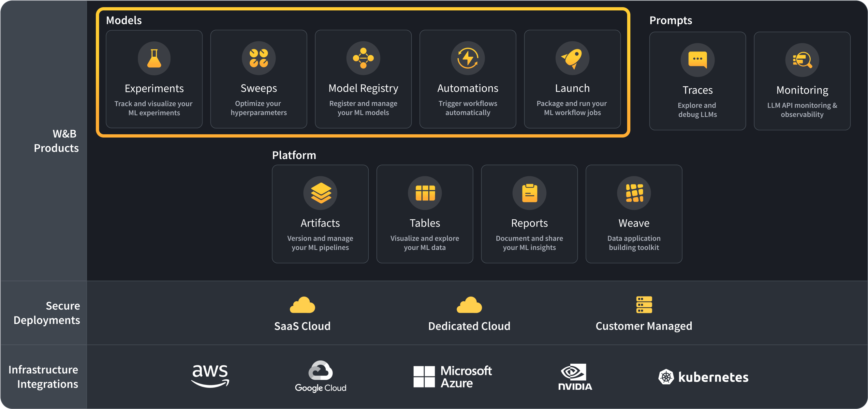Click the SaaS Cloud icon

coord(302,305)
